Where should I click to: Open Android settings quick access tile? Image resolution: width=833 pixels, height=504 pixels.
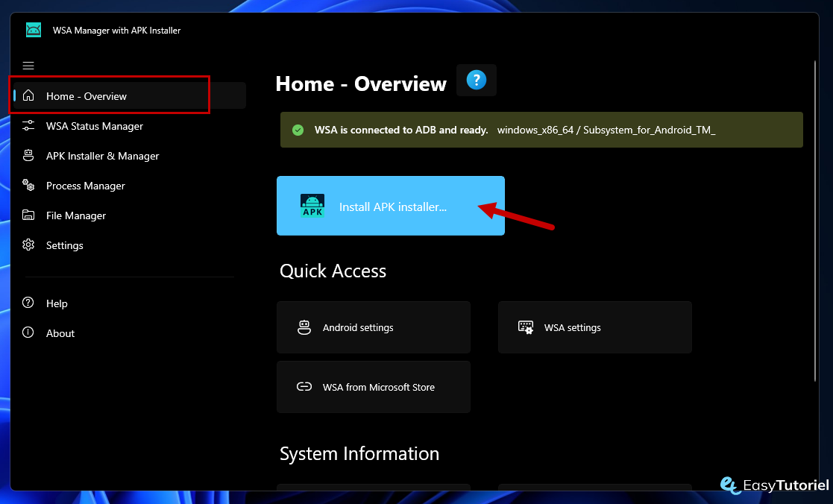point(374,327)
